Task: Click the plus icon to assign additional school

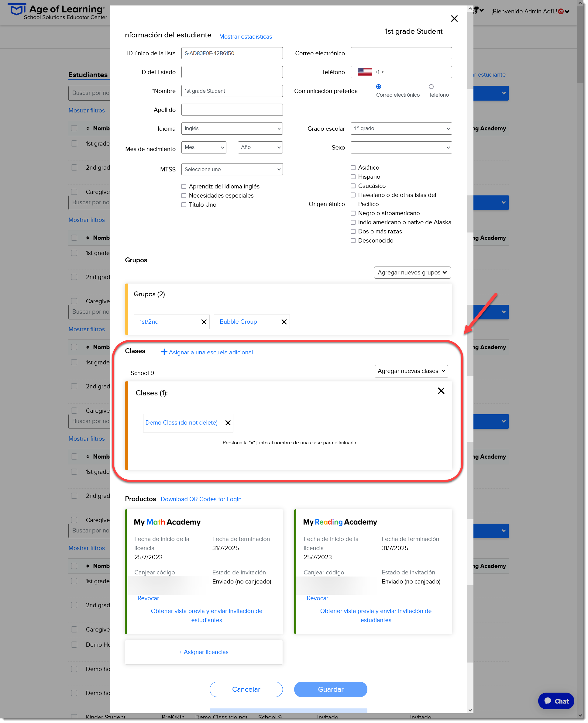Action: [x=164, y=352]
